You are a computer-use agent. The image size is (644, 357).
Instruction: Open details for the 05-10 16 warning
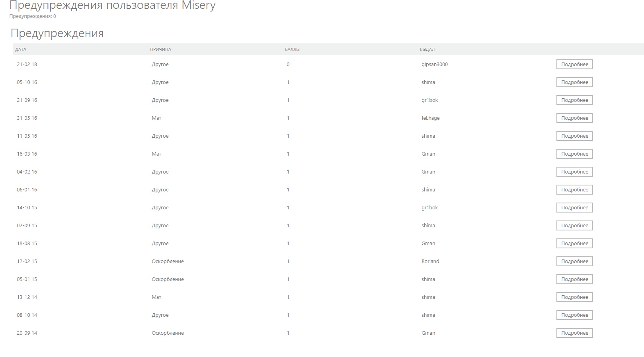tap(574, 82)
